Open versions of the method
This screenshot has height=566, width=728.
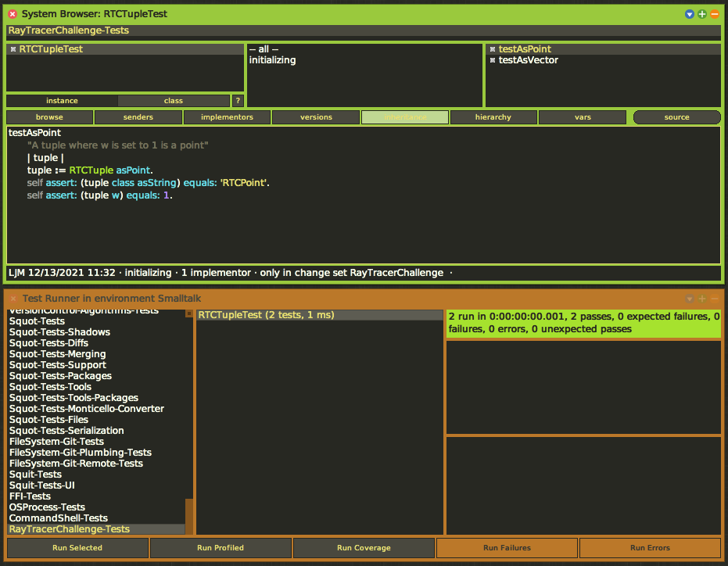point(316,117)
